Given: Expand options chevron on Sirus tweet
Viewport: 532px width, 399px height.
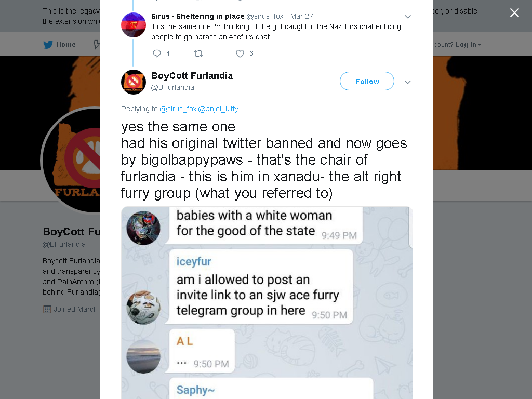Looking at the screenshot, I should tap(408, 16).
